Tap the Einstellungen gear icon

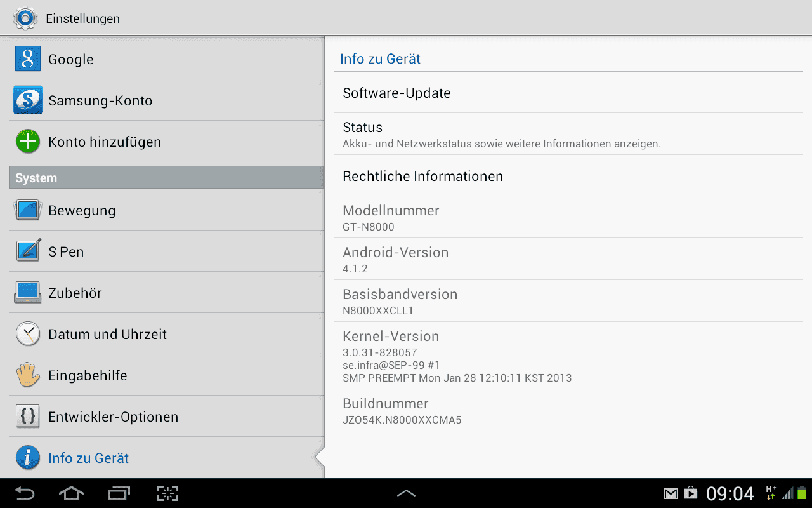(x=25, y=18)
